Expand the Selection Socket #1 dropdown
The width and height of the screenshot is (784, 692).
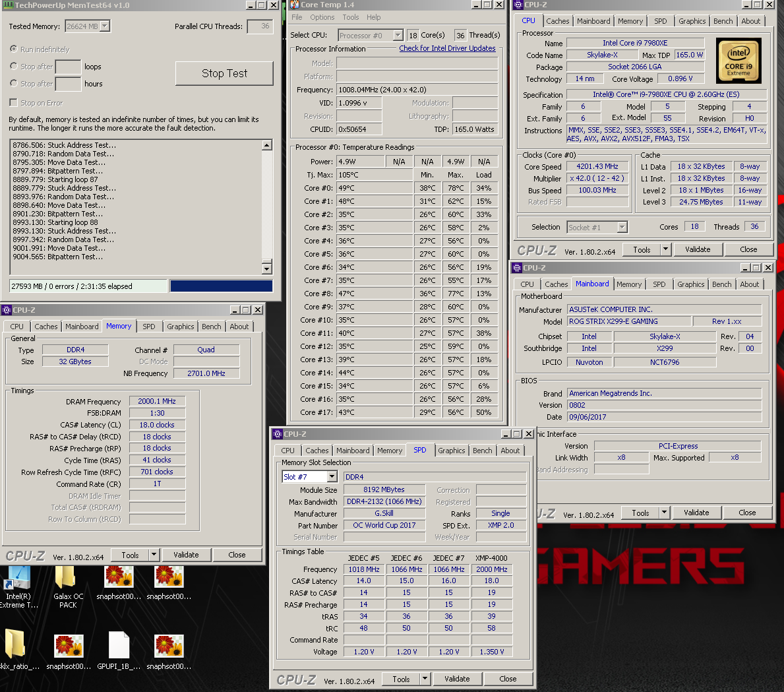(622, 227)
